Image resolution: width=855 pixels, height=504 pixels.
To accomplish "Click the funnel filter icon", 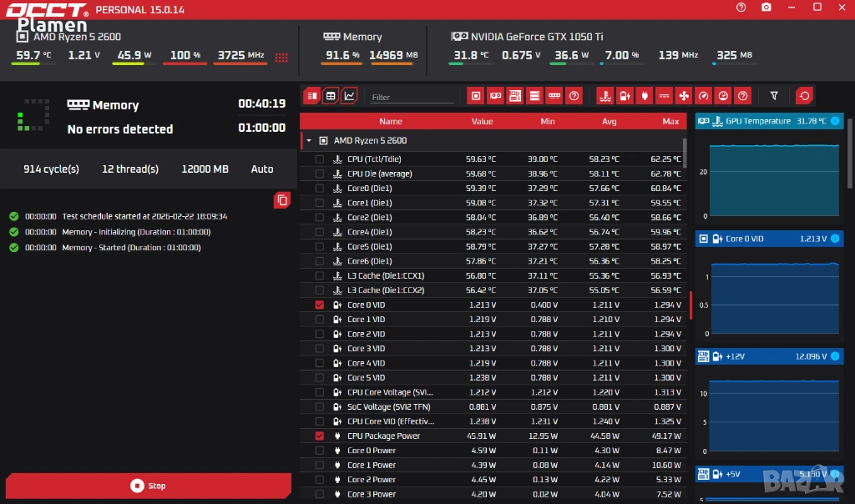I will (774, 96).
